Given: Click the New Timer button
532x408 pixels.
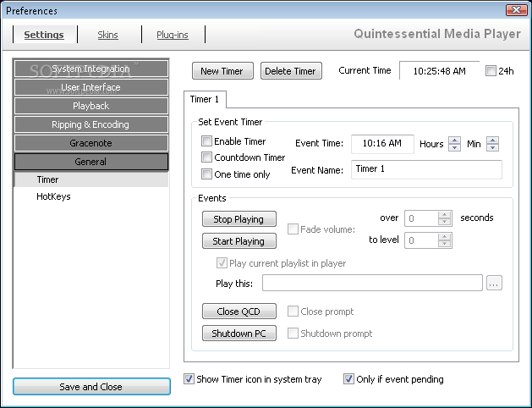Looking at the screenshot, I should click(x=222, y=71).
